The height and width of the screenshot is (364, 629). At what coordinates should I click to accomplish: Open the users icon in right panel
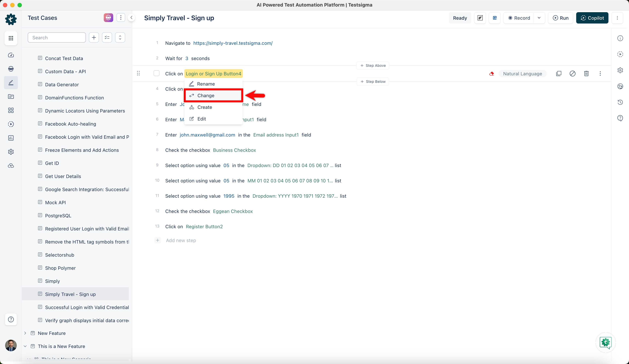click(x=620, y=86)
